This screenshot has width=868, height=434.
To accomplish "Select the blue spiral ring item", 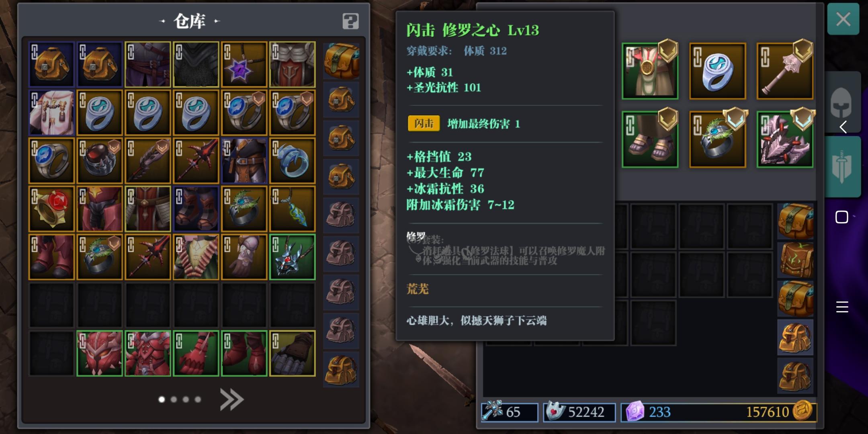I will point(292,161).
